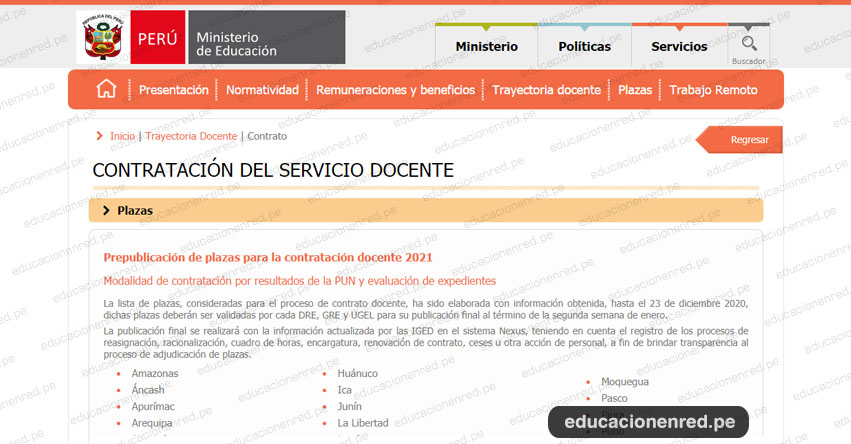
Task: Click the Ministerio de Educación banner
Action: click(x=267, y=37)
